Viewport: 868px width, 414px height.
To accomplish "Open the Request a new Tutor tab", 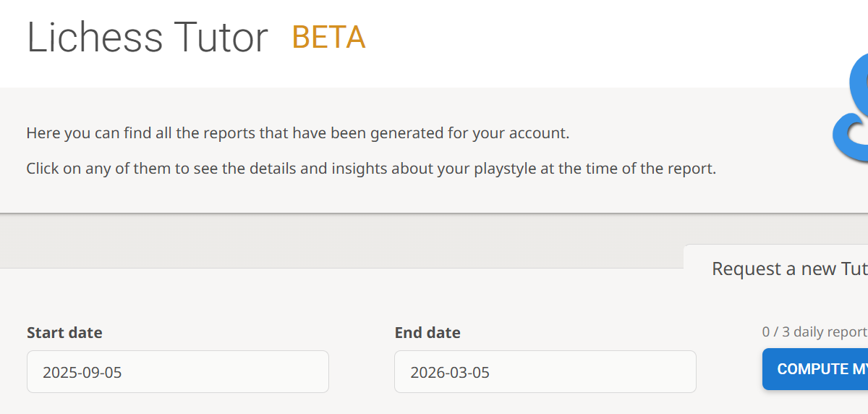I will [x=788, y=269].
